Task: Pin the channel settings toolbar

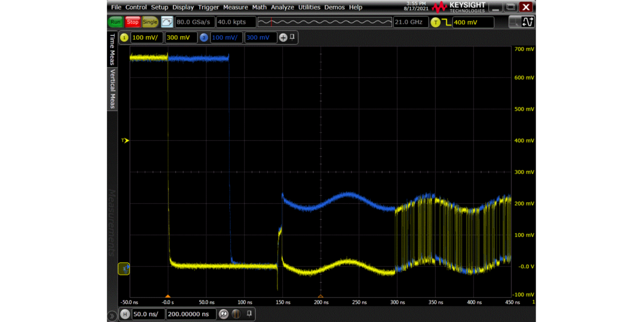Action: coord(292,37)
